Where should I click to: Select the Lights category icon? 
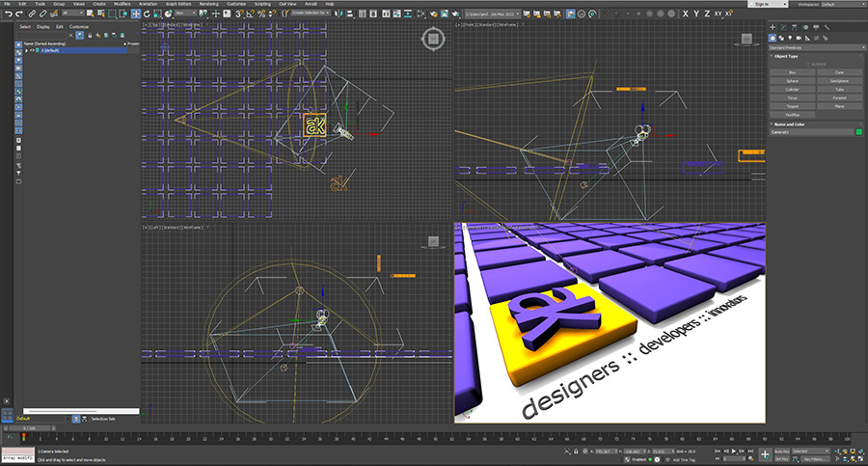point(790,39)
